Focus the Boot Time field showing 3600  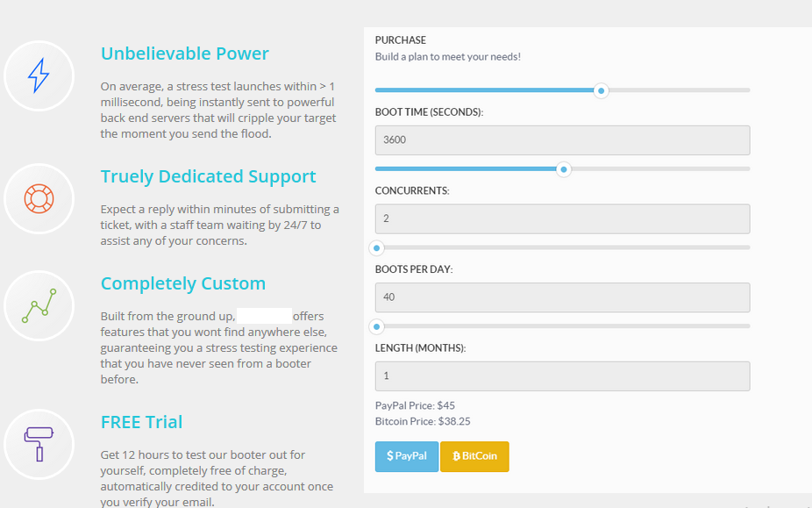point(562,140)
